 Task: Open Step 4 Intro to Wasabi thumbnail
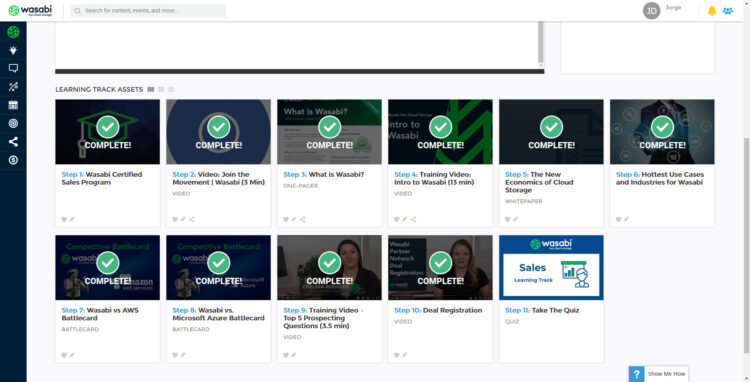coord(440,132)
